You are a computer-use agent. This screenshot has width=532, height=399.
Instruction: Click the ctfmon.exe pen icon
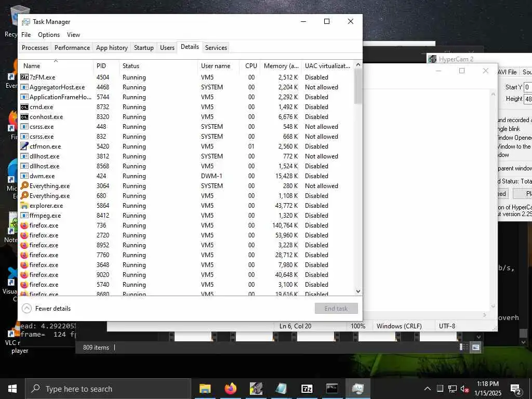[x=24, y=146]
